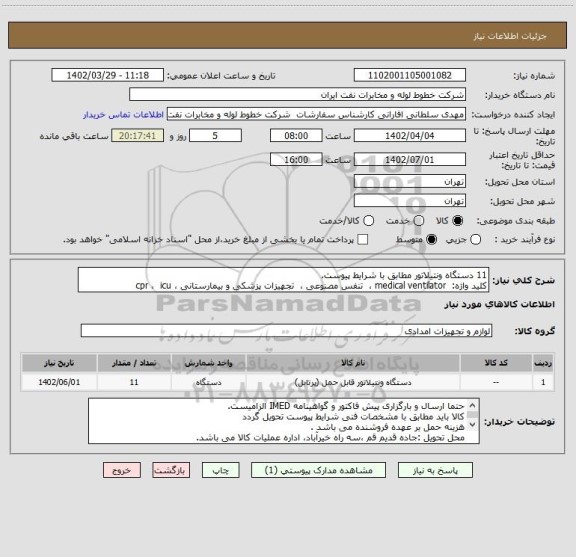Click the شماره نیاز field 1102001105001082

pyautogui.click(x=410, y=75)
